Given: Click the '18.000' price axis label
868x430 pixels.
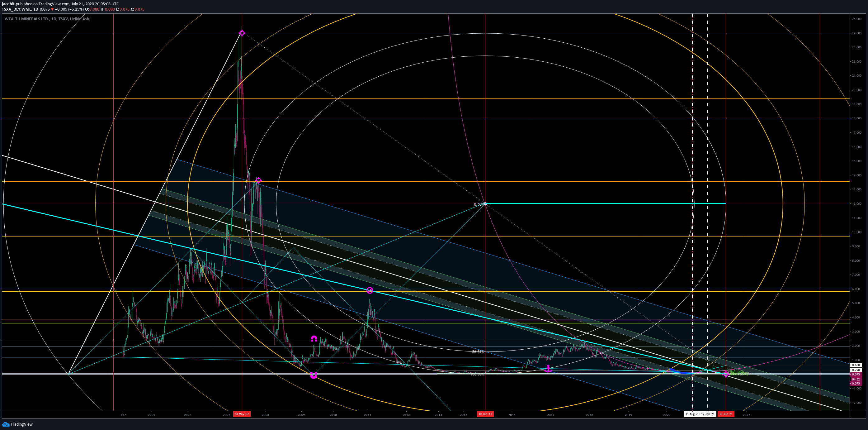Looking at the screenshot, I should point(857,118).
